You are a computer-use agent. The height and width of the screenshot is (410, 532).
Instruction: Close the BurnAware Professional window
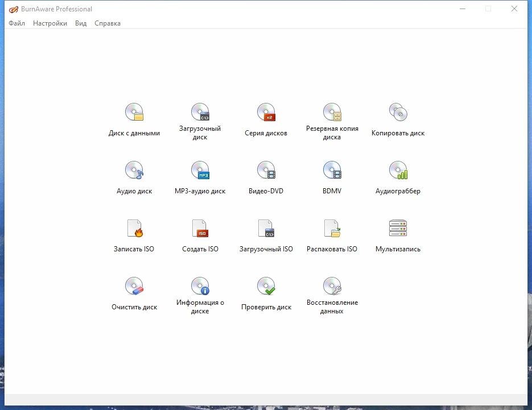coord(514,9)
